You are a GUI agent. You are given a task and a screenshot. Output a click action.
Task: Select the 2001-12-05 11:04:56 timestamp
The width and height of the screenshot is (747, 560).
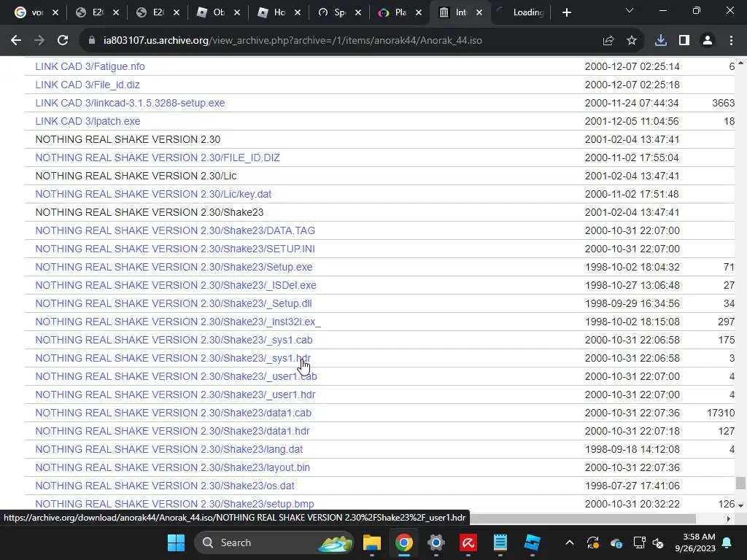pyautogui.click(x=632, y=121)
